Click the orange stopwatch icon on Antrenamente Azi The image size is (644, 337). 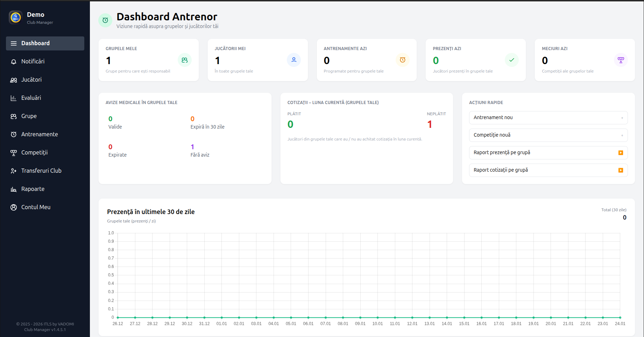coord(403,60)
